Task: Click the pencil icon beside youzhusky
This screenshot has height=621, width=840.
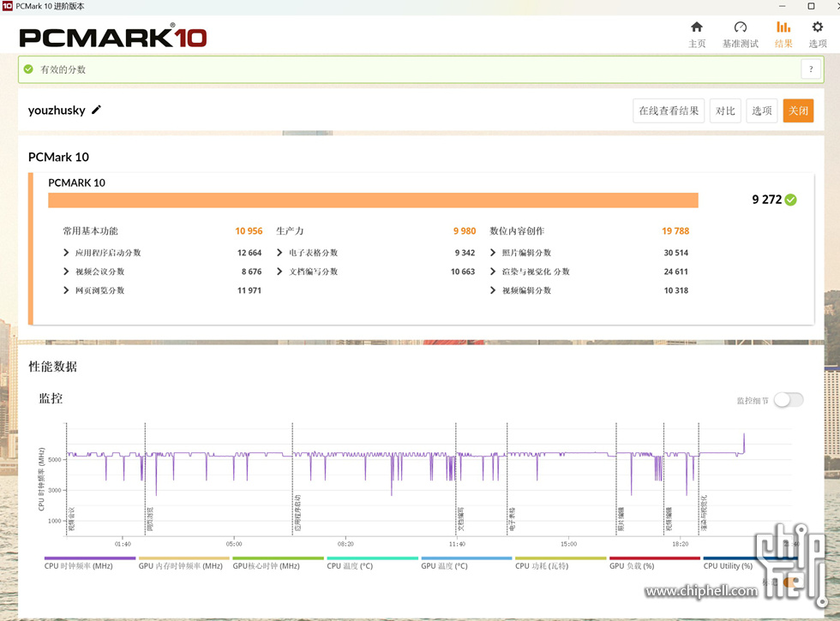Action: 96,110
